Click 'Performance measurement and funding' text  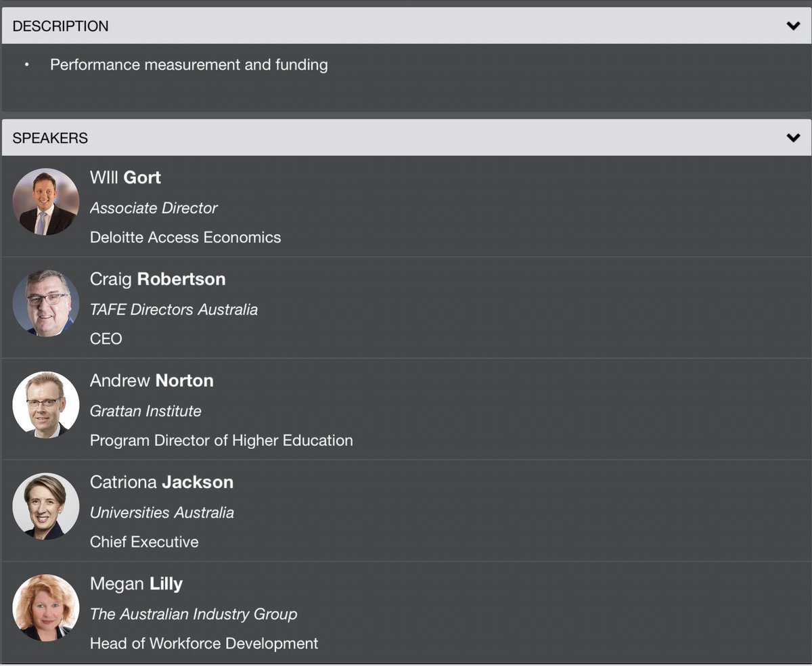(189, 65)
